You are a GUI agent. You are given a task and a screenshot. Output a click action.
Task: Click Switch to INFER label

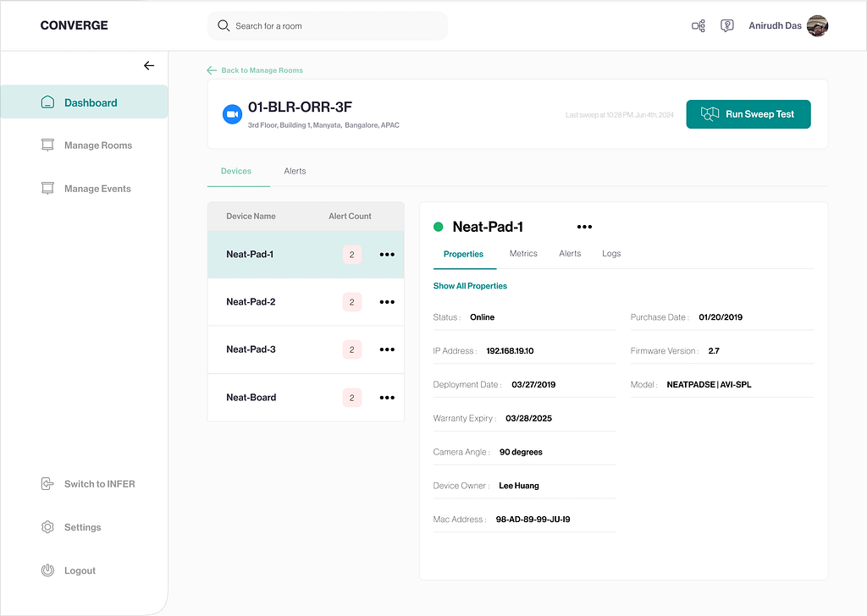coord(100,484)
